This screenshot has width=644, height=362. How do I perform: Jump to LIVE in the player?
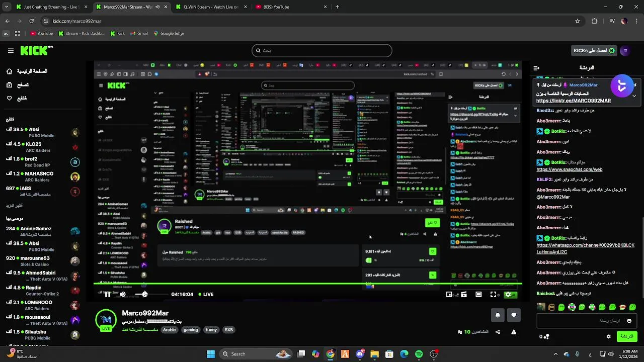coord(206,294)
